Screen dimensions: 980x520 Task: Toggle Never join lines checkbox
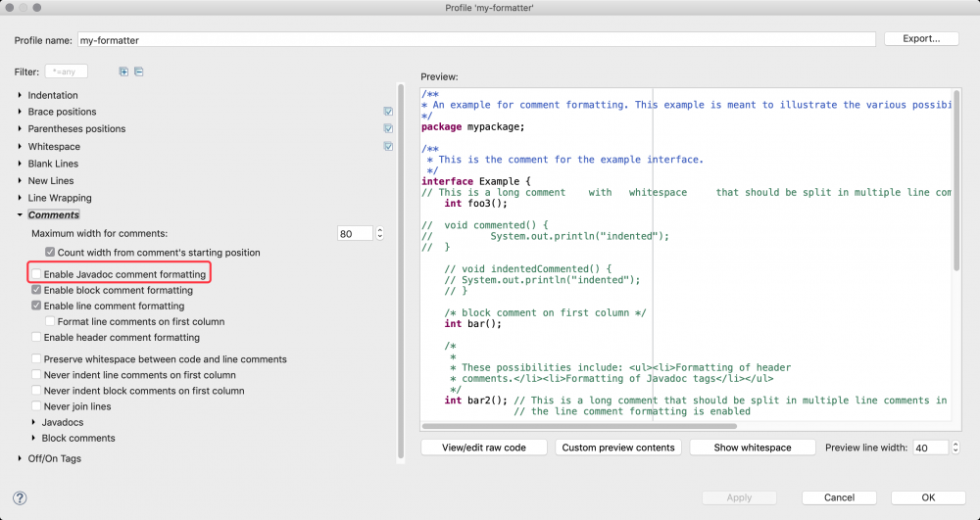tap(37, 406)
